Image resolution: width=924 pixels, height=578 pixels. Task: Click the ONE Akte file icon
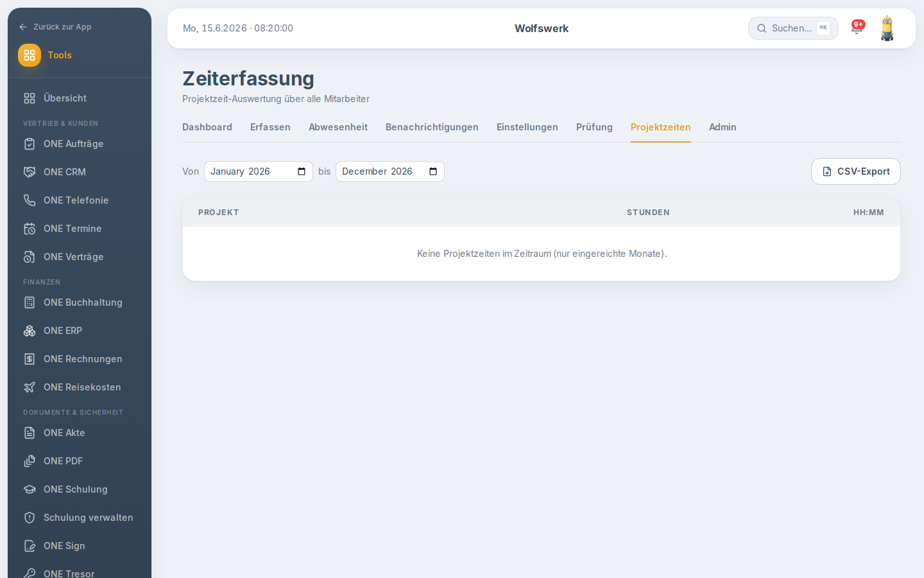[30, 433]
